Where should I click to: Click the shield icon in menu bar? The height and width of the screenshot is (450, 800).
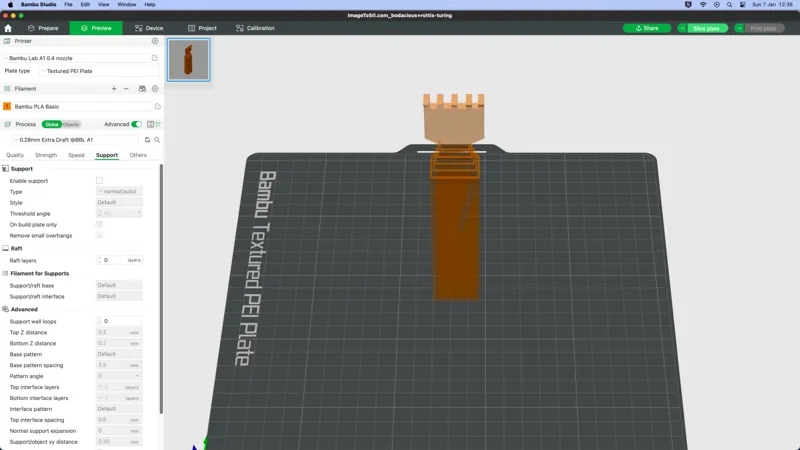(688, 5)
